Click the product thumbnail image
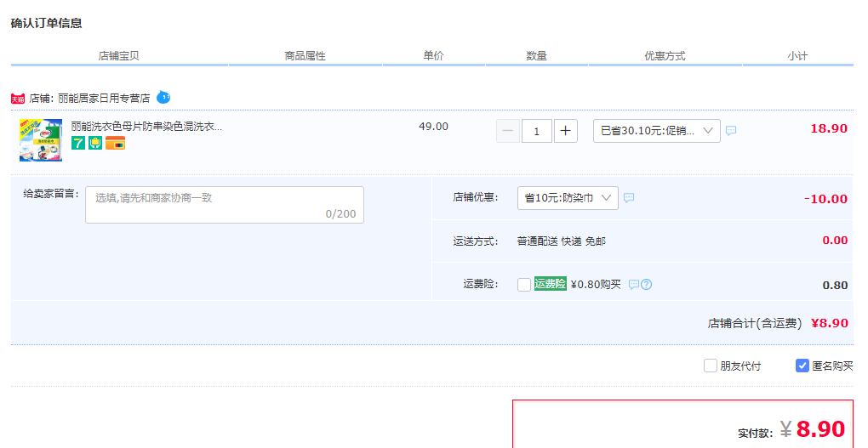The width and height of the screenshot is (868, 448). 41,140
